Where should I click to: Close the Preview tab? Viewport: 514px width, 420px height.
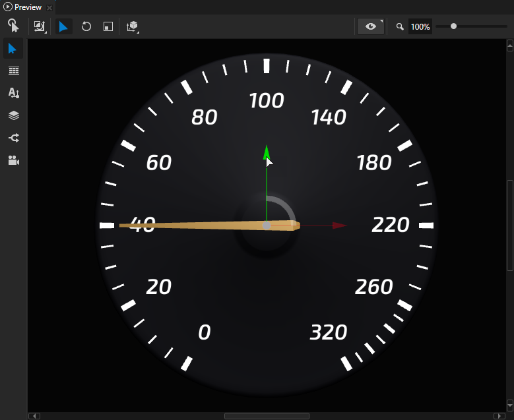click(49, 8)
